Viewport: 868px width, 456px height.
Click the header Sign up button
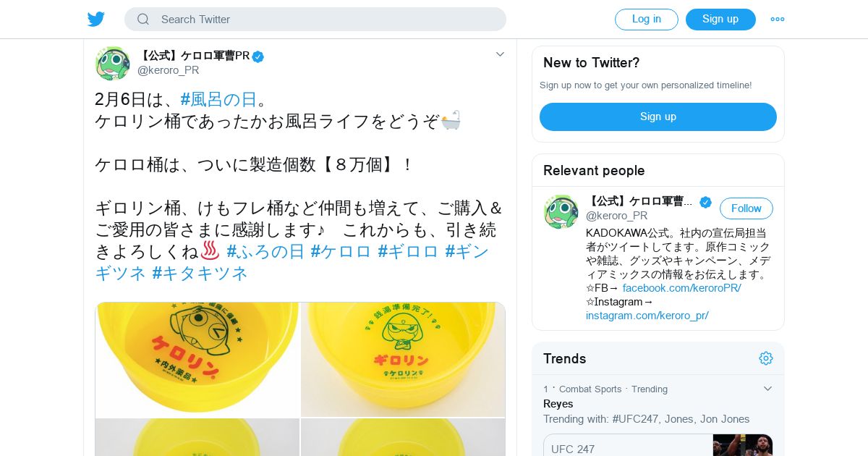pyautogui.click(x=720, y=20)
